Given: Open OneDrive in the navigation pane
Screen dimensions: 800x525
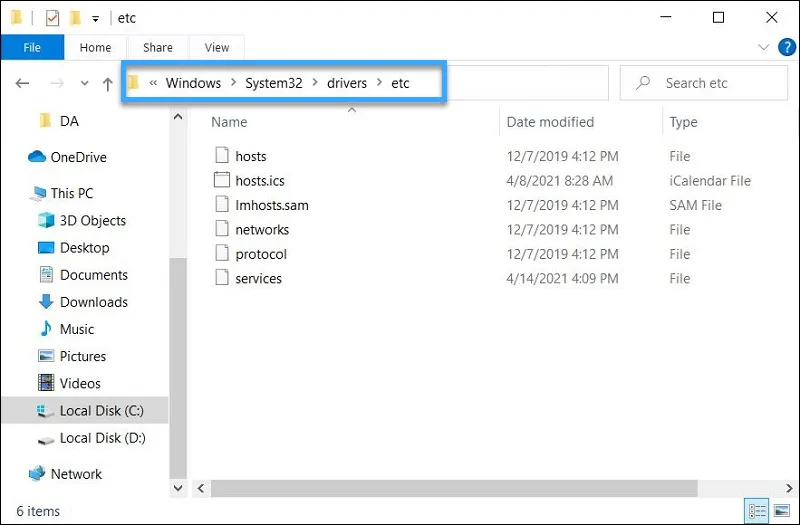Looking at the screenshot, I should [79, 157].
